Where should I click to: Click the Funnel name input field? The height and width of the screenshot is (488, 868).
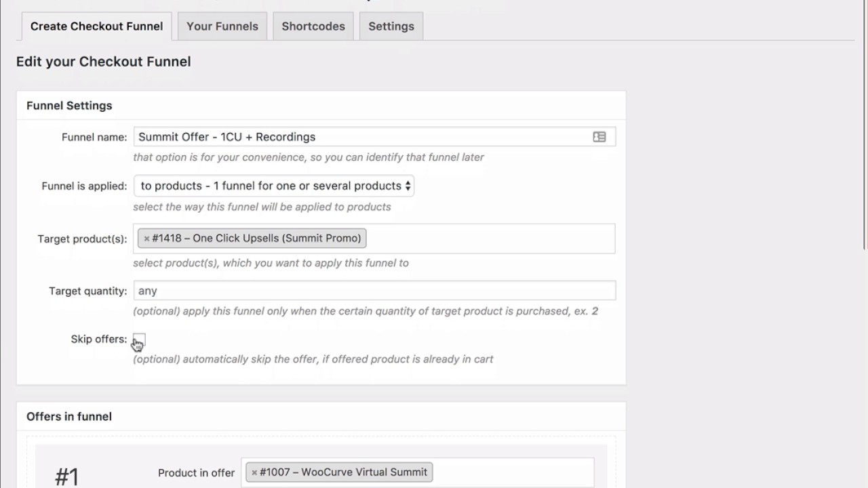tap(374, 137)
